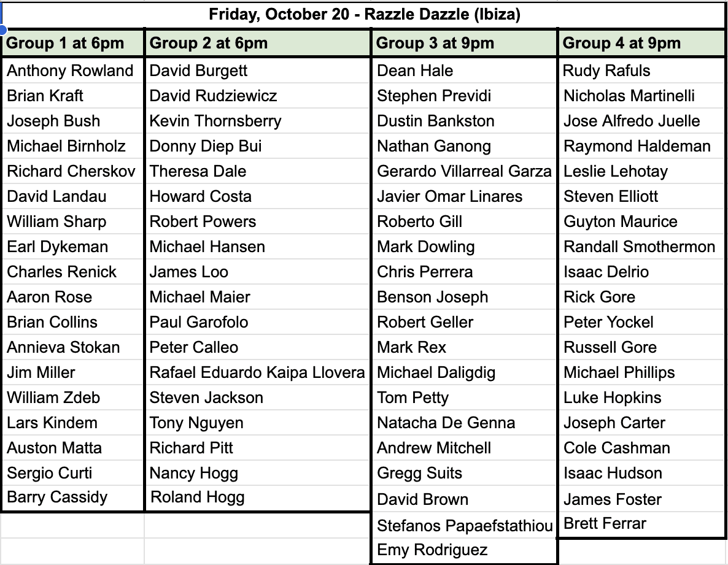Screen dimensions: 728x565
Task: Select the Anthony Rowland cell
Action: pyautogui.click(x=74, y=71)
